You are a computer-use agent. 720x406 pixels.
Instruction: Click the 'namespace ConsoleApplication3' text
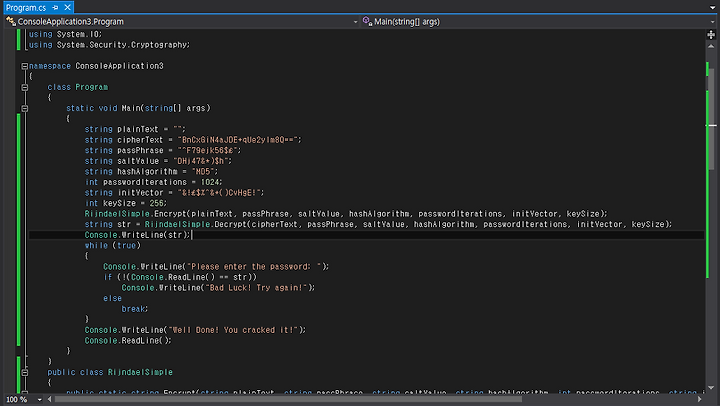[x=96, y=66]
